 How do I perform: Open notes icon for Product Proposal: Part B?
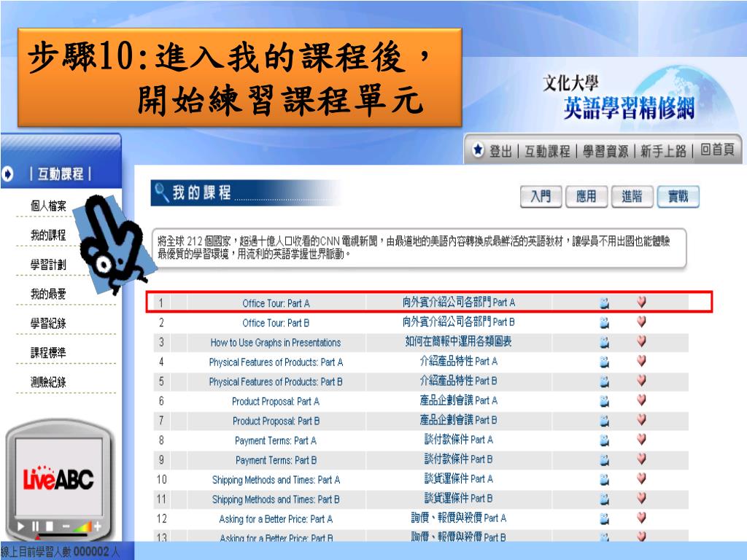pyautogui.click(x=604, y=421)
